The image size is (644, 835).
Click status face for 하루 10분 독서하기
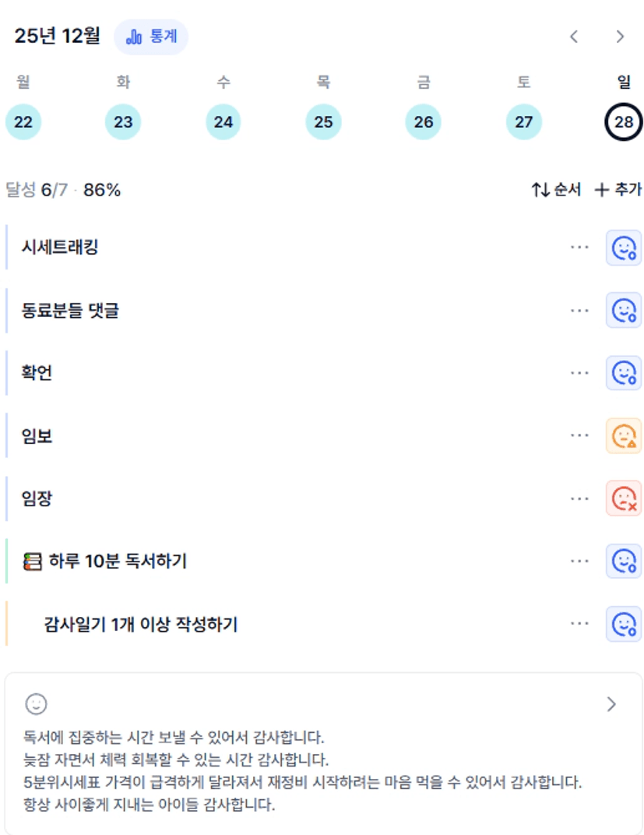click(624, 561)
